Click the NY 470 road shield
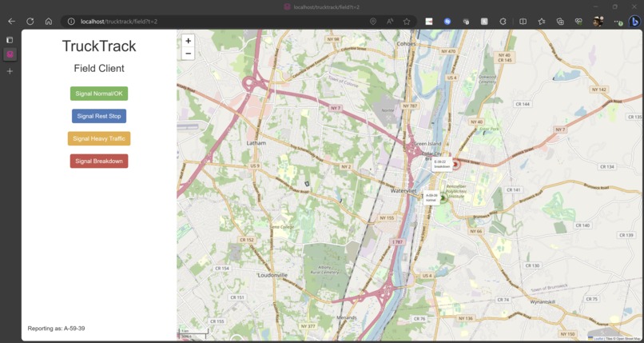 click(x=448, y=51)
